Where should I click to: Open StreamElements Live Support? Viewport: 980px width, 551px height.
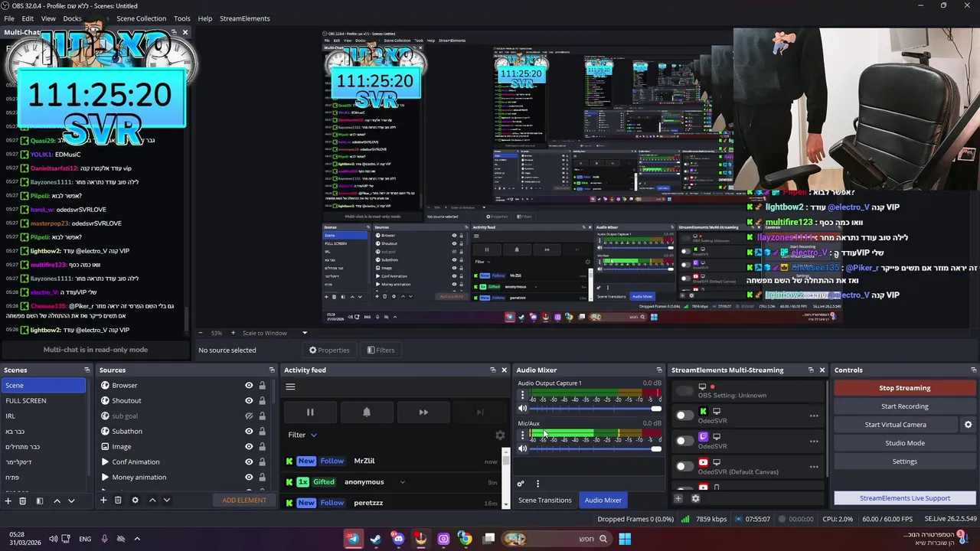pos(904,498)
